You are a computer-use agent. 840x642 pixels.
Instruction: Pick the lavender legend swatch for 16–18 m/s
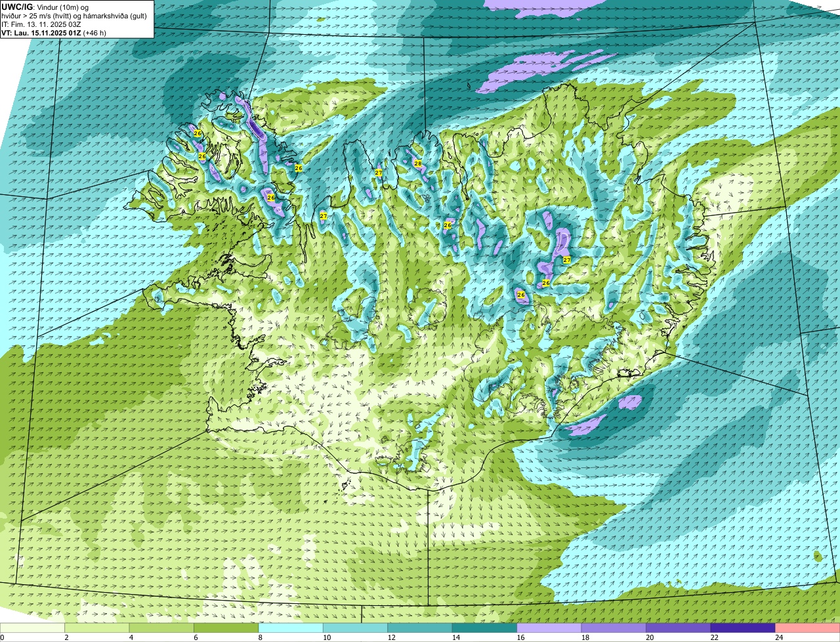pyautogui.click(x=550, y=628)
